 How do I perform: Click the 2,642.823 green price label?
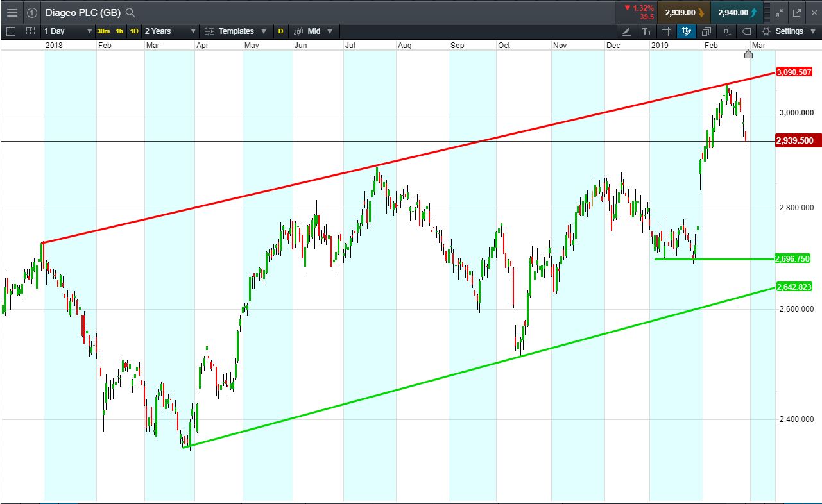point(793,287)
